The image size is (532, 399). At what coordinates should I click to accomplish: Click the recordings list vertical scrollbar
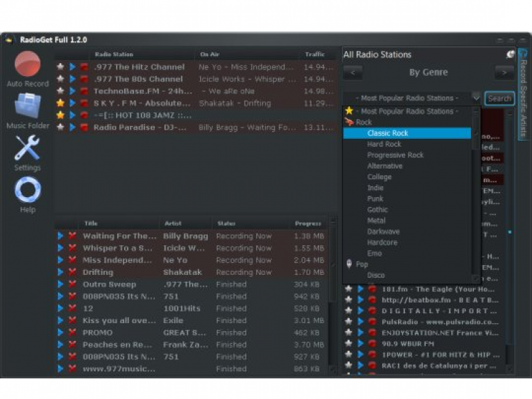point(333,295)
